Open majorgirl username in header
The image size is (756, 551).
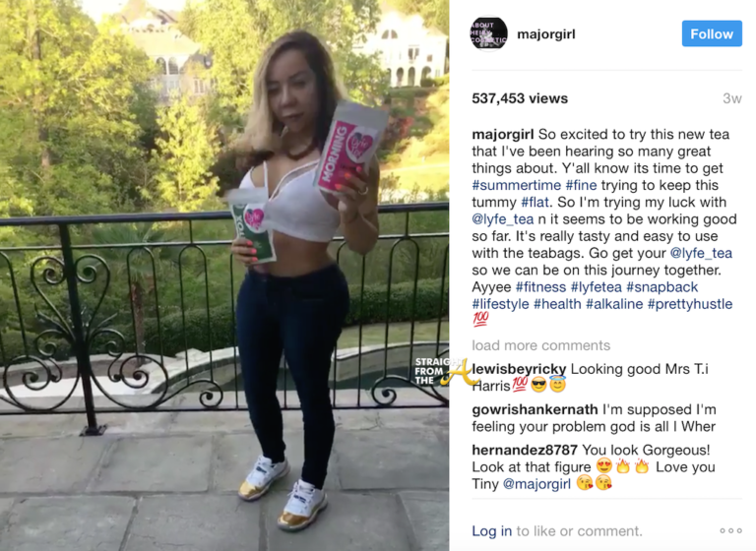pos(545,34)
